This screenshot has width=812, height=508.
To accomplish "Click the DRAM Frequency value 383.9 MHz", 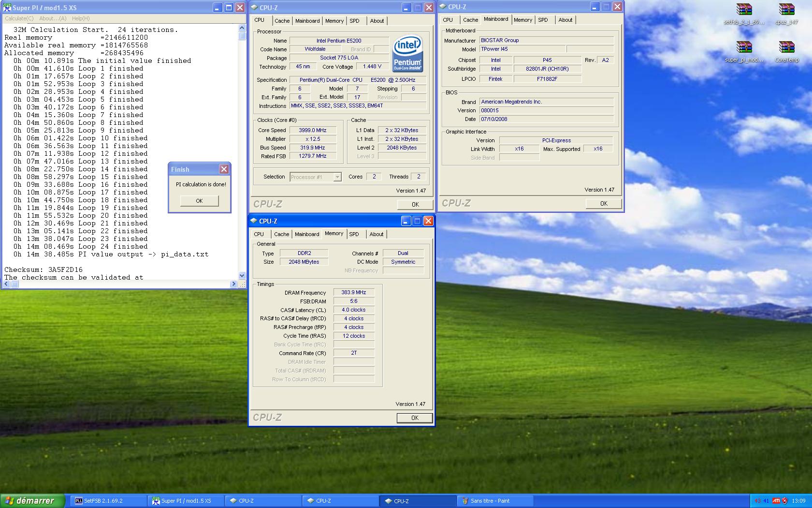I will point(354,292).
